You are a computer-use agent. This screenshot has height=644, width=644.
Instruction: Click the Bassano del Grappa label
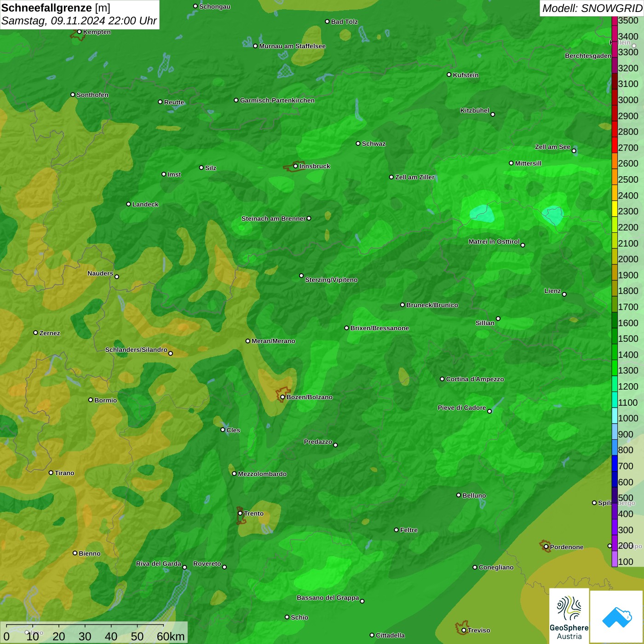328,598
